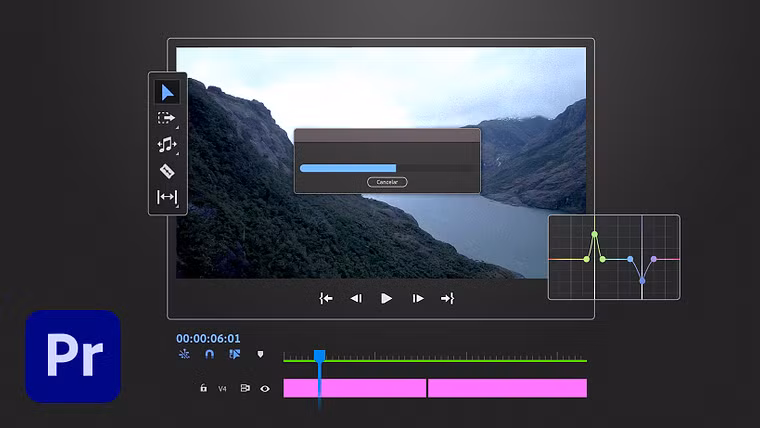Toggle linked selection icon

pyautogui.click(x=235, y=354)
